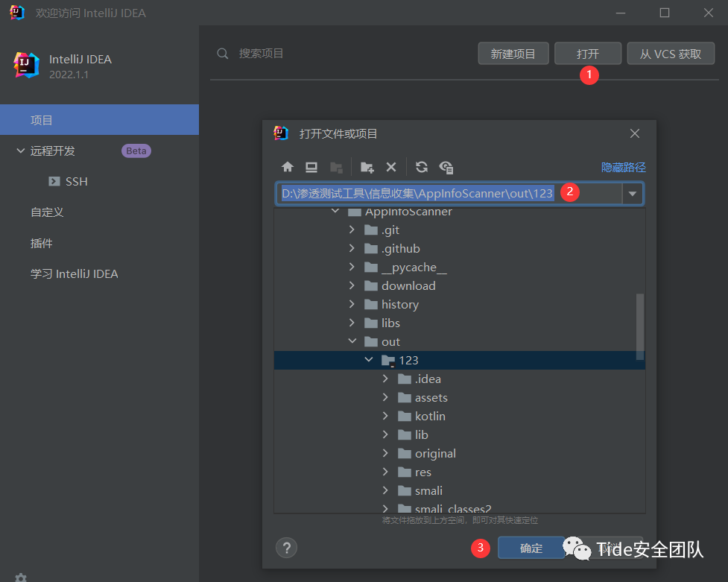
Task: Close the open file or project dialog
Action: (x=635, y=134)
